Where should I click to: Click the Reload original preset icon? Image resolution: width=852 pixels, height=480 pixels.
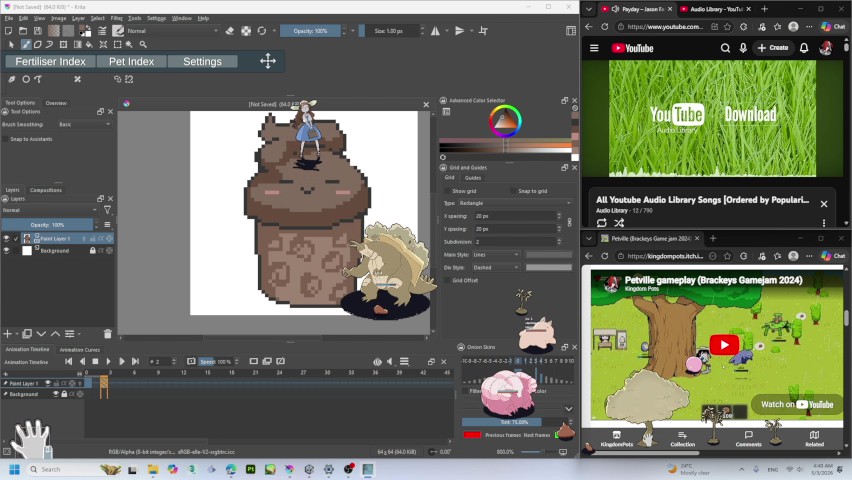pos(262,31)
